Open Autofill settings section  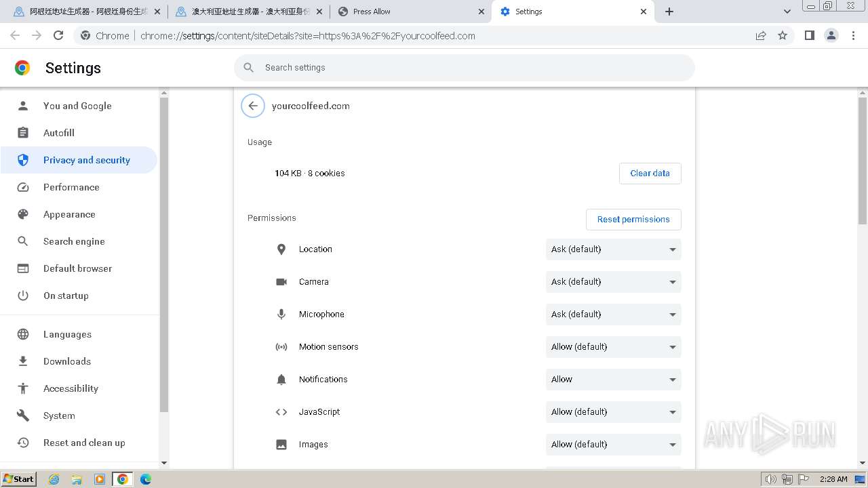(79, 133)
